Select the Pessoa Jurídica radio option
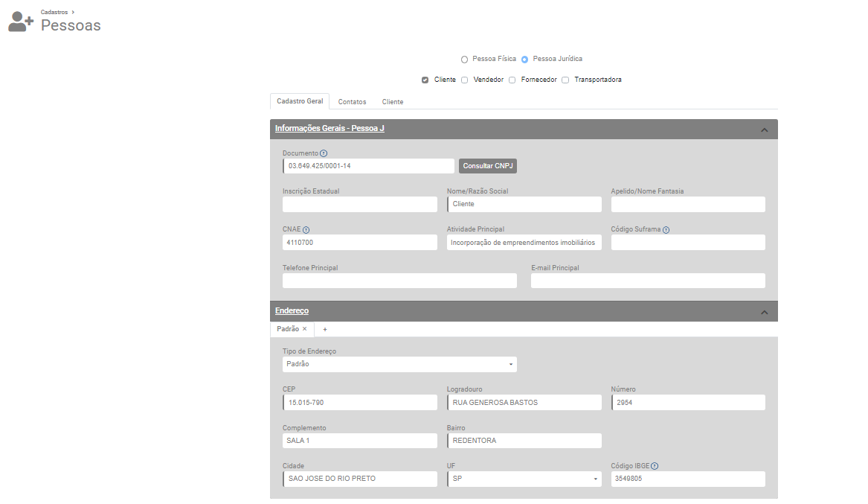The image size is (868, 504). (524, 60)
